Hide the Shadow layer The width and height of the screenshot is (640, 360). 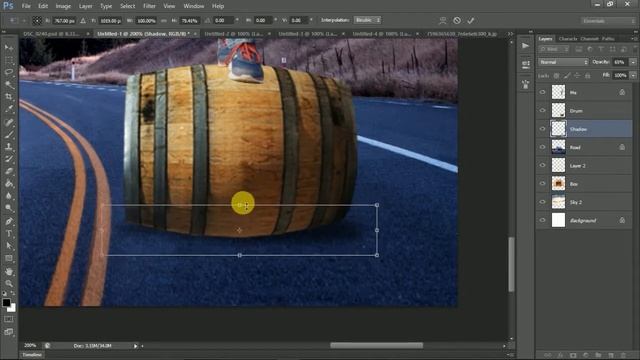542,129
